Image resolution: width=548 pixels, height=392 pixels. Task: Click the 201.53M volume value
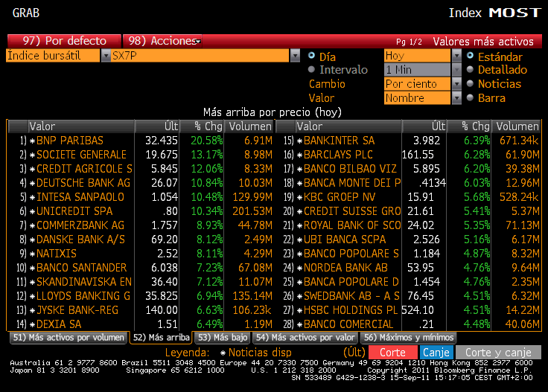(x=252, y=211)
